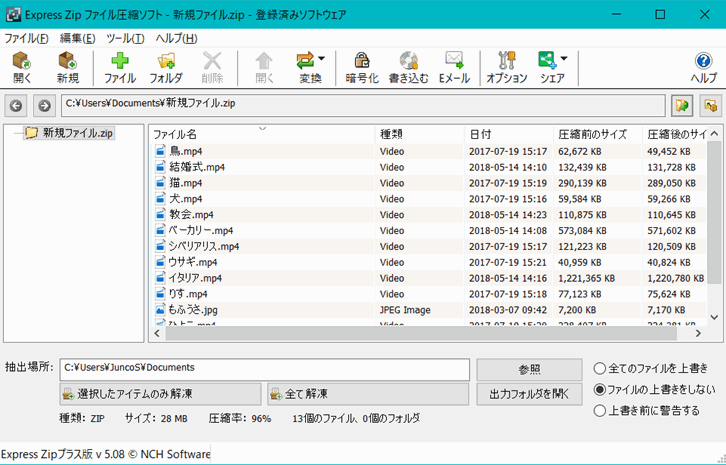The height and width of the screenshot is (465, 726).
Task: Click the JPEG Image type cell
Action: click(x=405, y=310)
